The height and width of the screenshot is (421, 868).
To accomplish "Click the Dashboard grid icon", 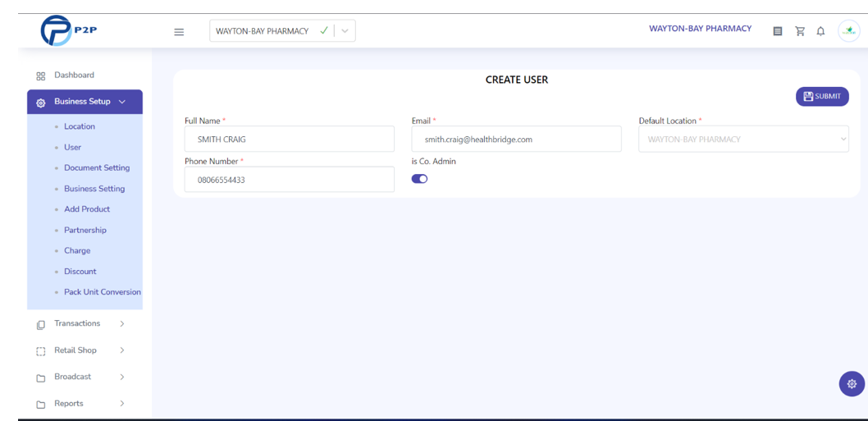I will point(40,76).
